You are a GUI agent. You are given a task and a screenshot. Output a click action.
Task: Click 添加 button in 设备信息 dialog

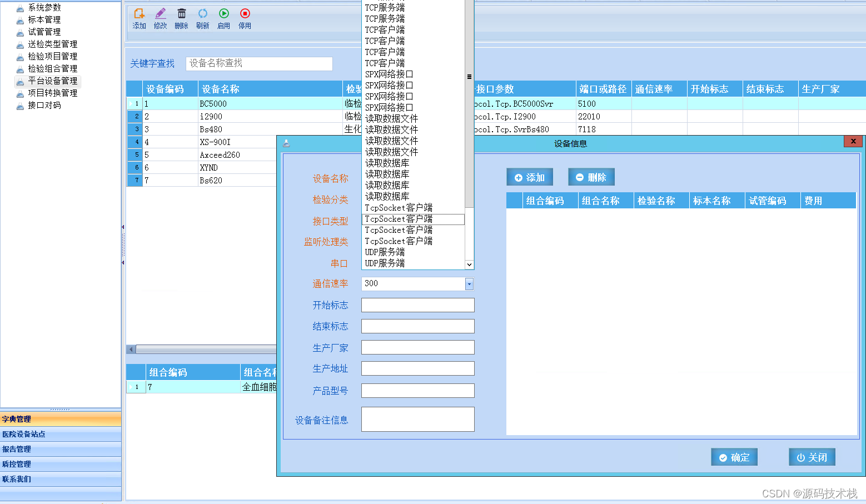tap(530, 177)
